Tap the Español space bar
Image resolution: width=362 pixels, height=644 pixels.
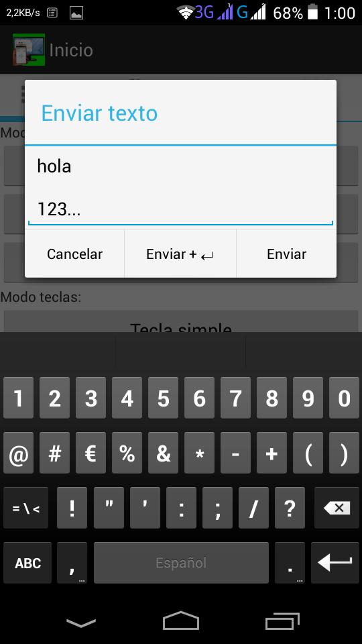[x=181, y=562]
